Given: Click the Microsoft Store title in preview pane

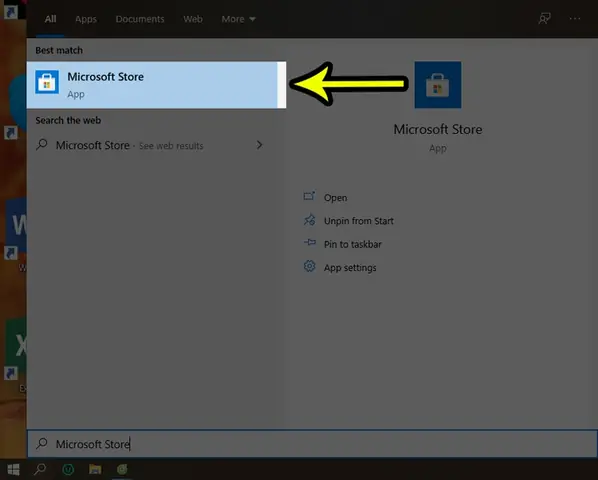Looking at the screenshot, I should click(x=438, y=129).
